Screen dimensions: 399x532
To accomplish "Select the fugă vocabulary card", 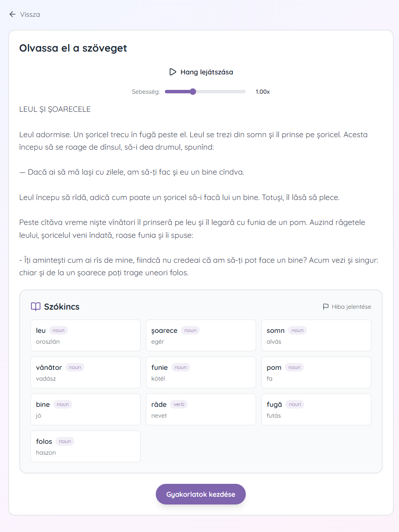I will click(x=316, y=409).
